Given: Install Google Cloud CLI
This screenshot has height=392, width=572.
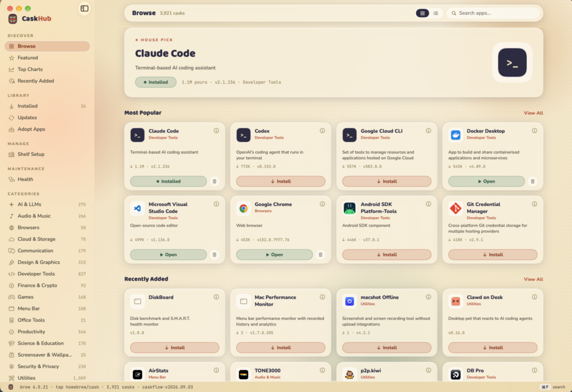Looking at the screenshot, I should click(x=387, y=181).
